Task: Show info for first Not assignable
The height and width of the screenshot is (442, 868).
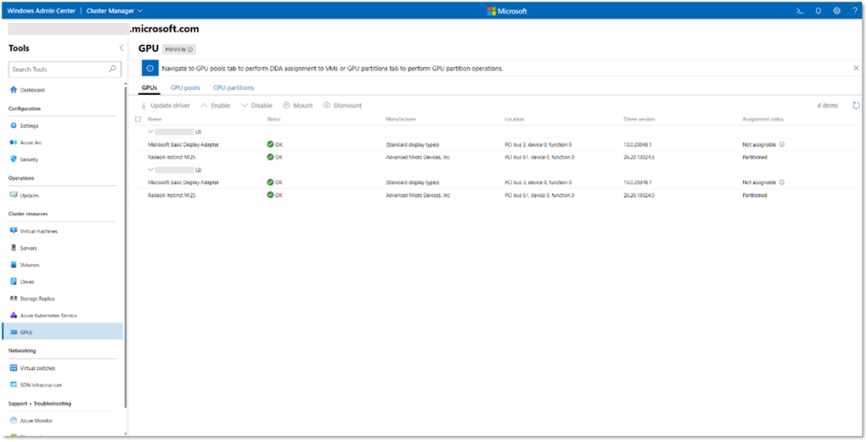Action: point(781,144)
